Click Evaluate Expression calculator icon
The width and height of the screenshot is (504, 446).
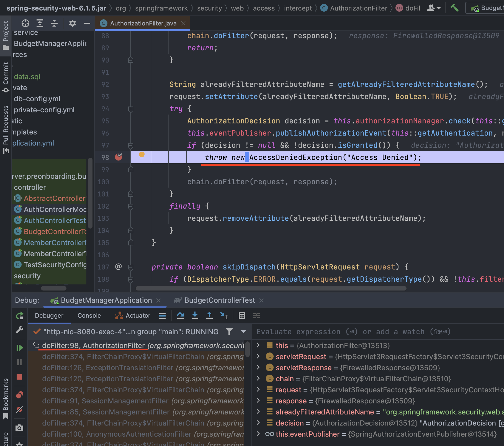tap(242, 316)
